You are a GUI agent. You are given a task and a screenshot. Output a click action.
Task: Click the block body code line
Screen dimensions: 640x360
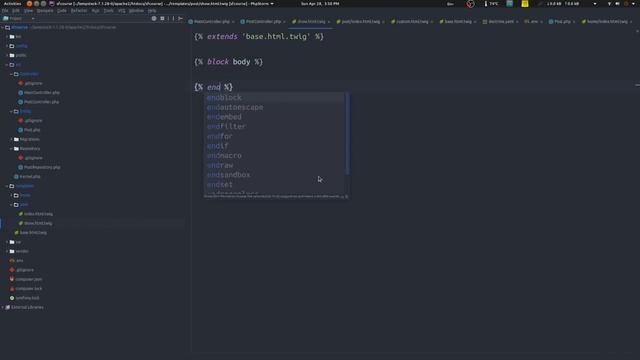coord(228,62)
